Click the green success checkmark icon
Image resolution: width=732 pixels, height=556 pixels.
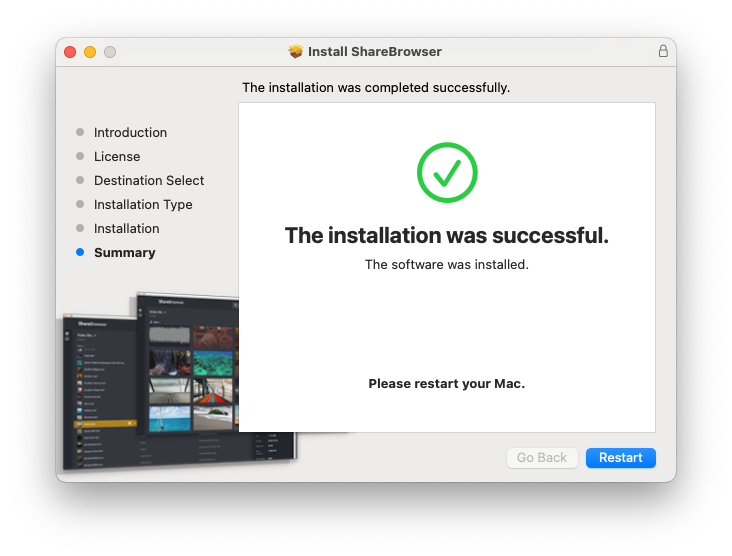tap(447, 172)
